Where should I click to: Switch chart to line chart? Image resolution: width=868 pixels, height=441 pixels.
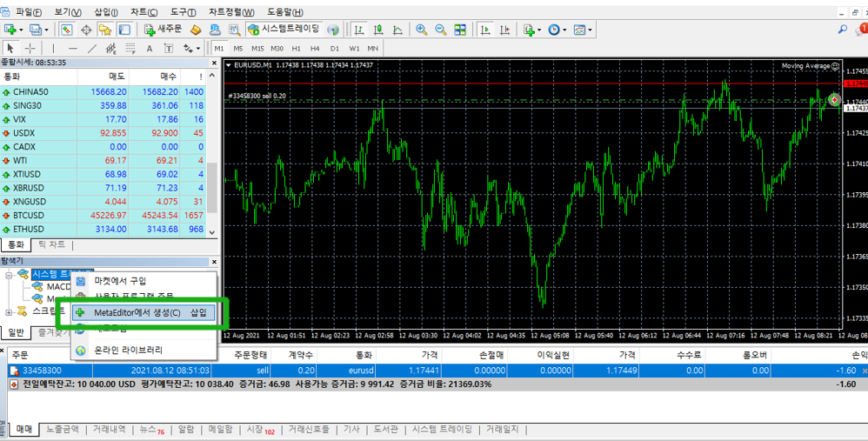click(397, 30)
